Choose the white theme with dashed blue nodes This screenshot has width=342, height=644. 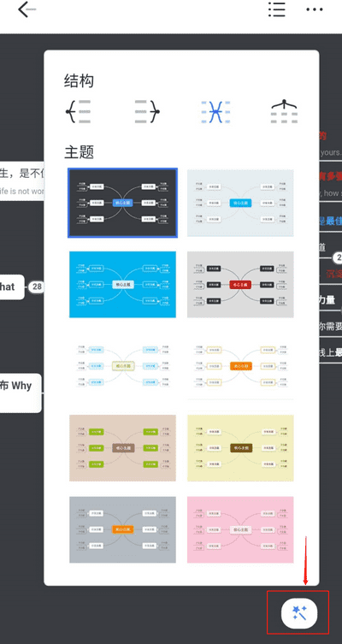pos(123,366)
